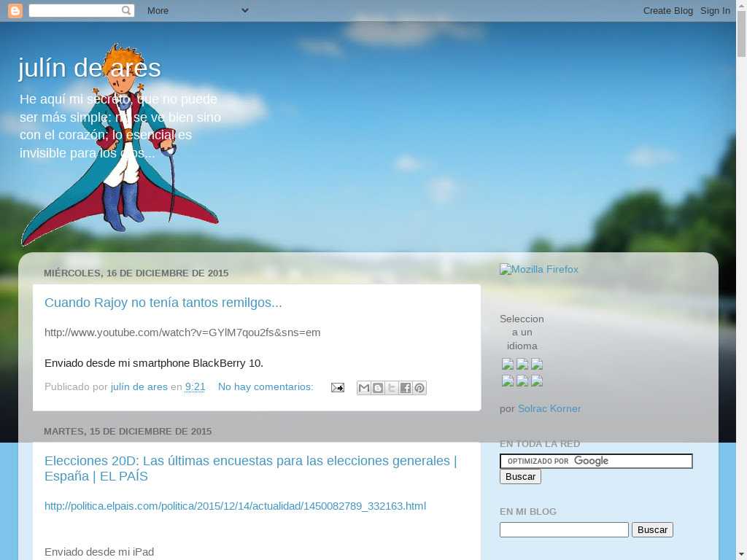This screenshot has height=560, width=747.
Task: Click the magnifier icon in navbar search
Action: [125, 10]
